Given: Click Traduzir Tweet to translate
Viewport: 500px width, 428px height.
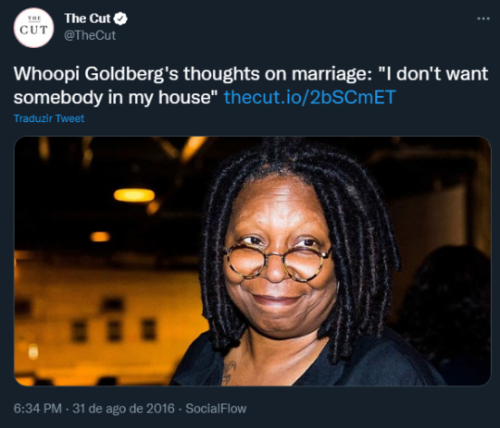Looking at the screenshot, I should click(49, 118).
